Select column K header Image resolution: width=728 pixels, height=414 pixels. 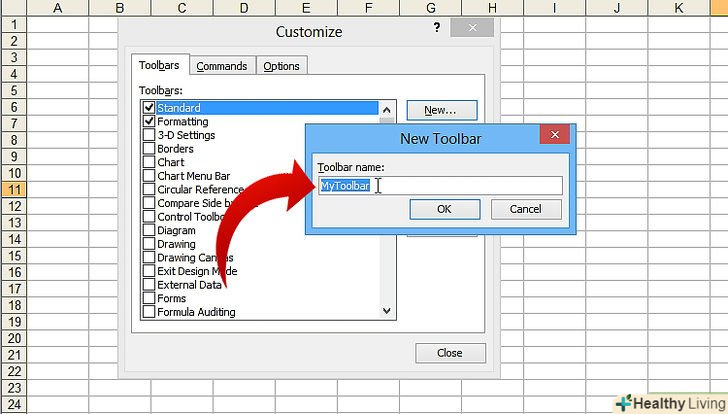pyautogui.click(x=680, y=8)
